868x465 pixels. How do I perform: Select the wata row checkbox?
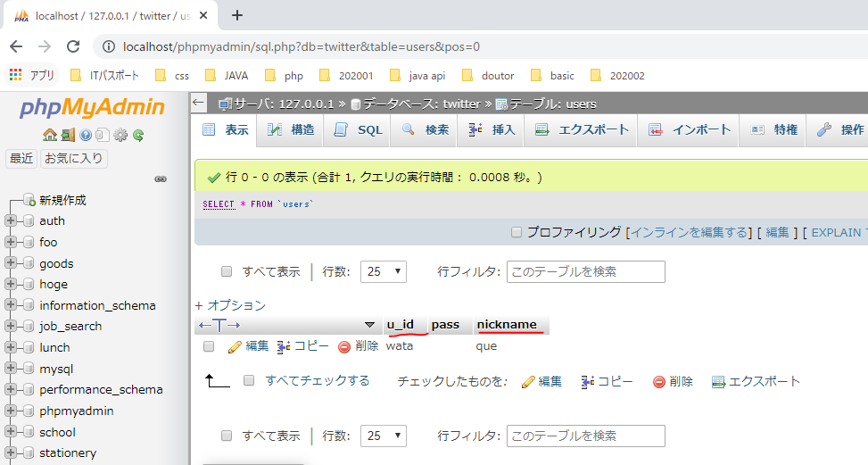[x=209, y=346]
